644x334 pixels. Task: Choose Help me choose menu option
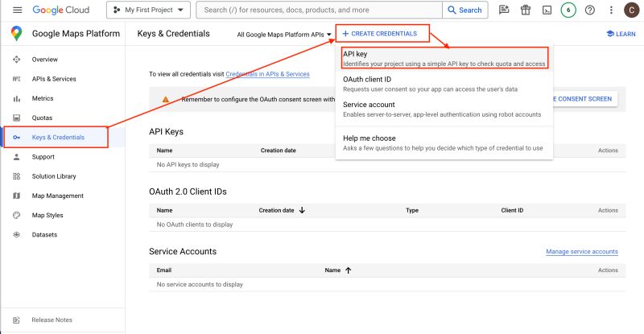tap(444, 143)
